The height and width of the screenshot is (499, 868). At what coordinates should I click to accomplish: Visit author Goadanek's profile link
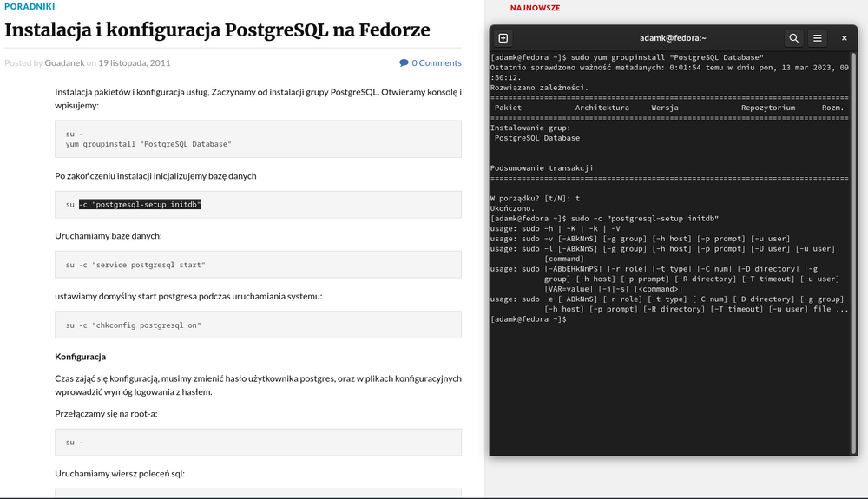point(64,62)
